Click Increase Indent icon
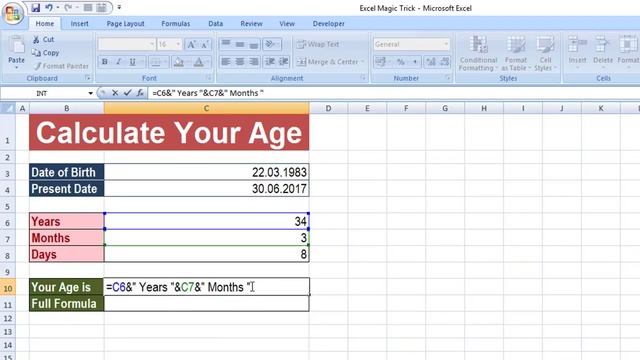Screen dimensions: 640x360 pyautogui.click(x=284, y=62)
